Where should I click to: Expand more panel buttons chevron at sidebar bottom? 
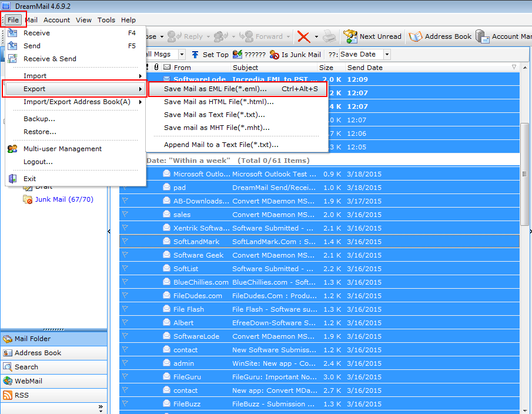coord(101,408)
